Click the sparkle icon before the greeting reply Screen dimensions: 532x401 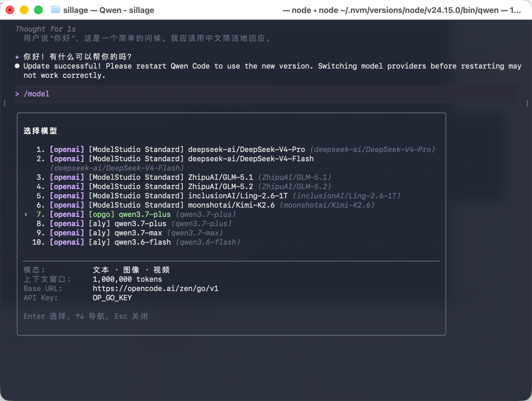click(17, 57)
